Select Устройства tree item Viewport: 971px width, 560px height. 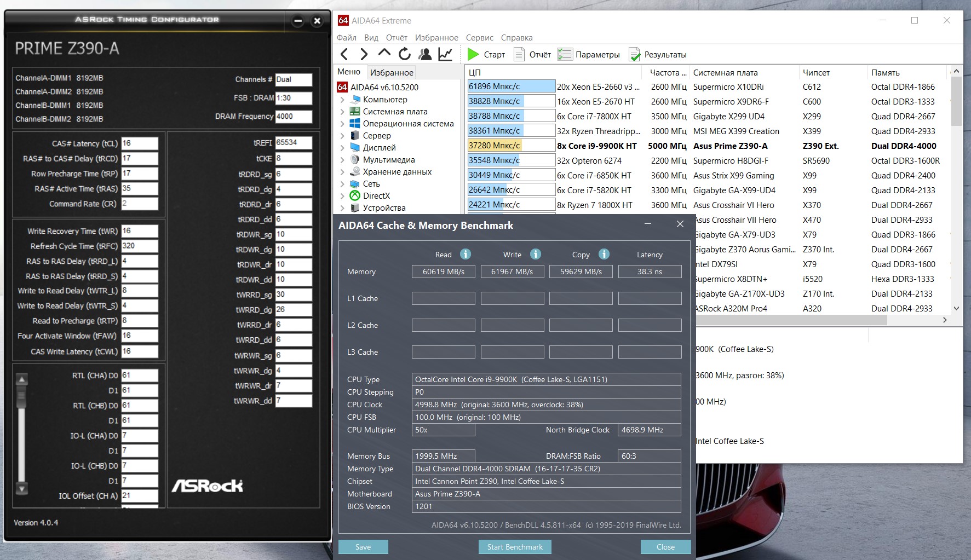point(384,207)
